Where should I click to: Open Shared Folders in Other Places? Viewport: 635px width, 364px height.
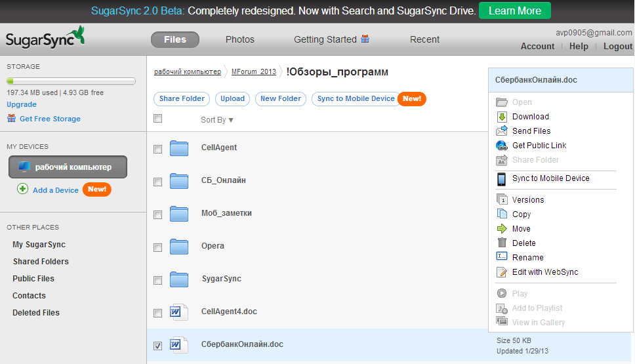pos(41,262)
